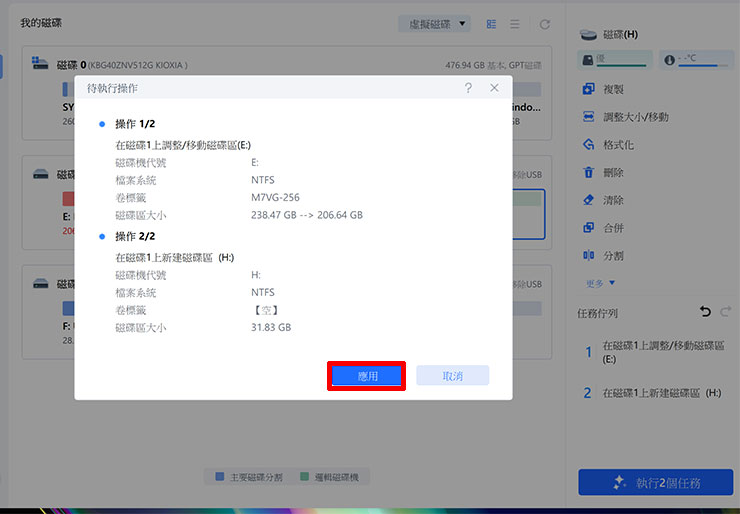Click the 磁碟 0 disk icon
The image size is (740, 514).
(x=40, y=63)
